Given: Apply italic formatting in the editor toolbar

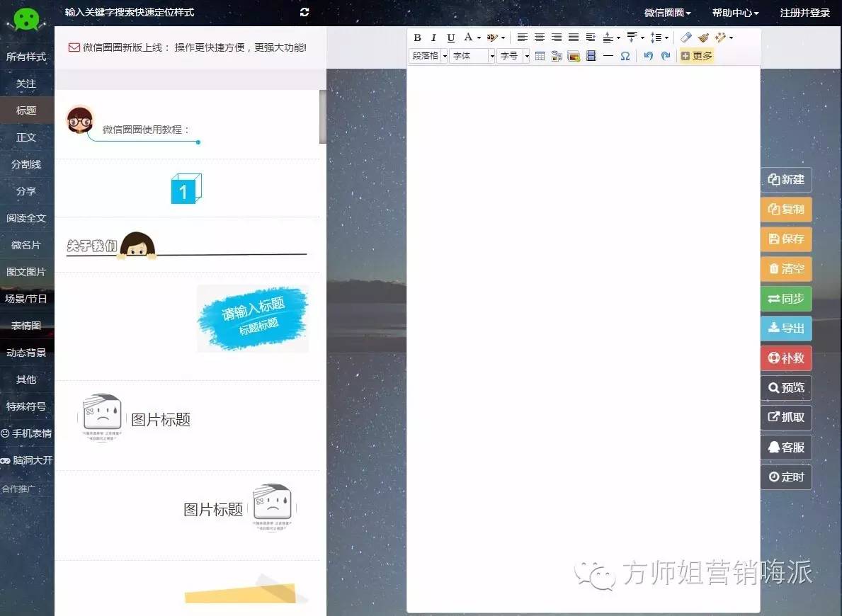Looking at the screenshot, I should (x=434, y=38).
